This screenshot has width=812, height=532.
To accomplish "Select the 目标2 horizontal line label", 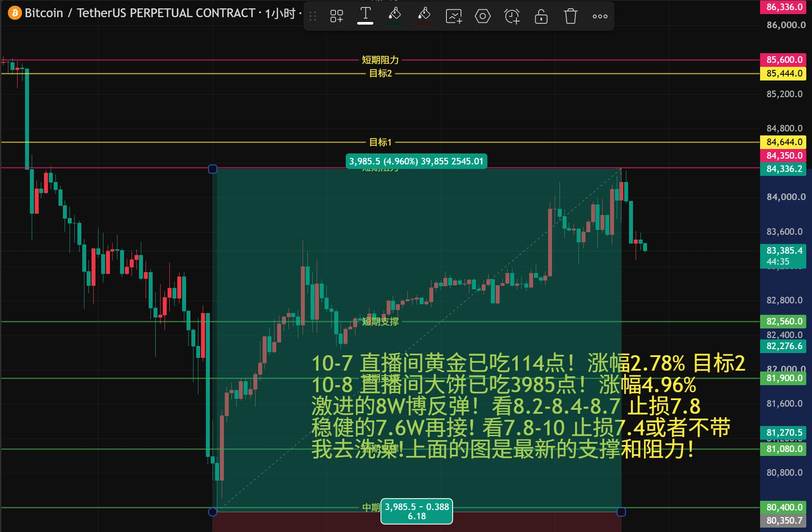I will (x=380, y=73).
